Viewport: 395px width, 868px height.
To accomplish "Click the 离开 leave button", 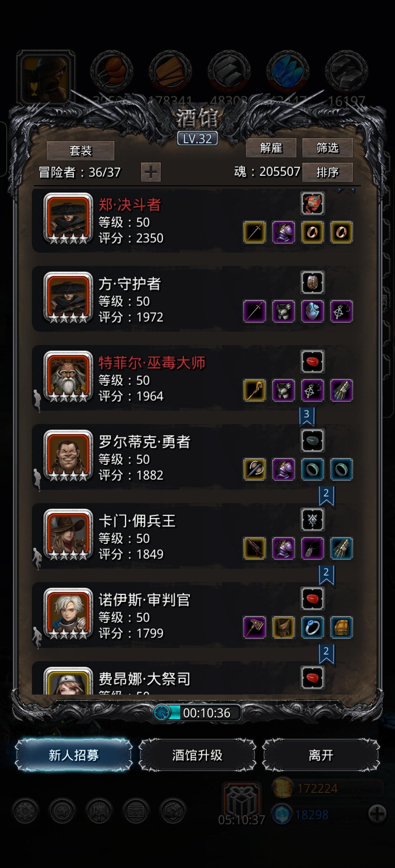I will coord(321,755).
